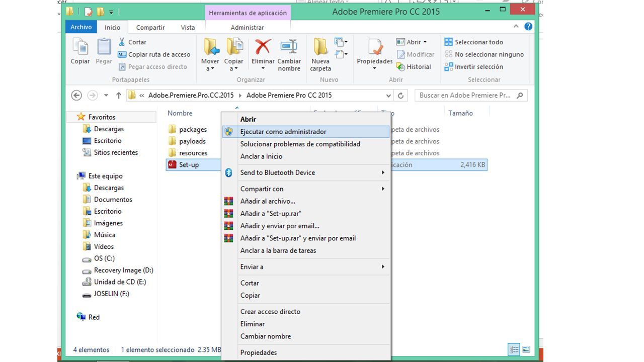Open the Compartir con submenu
The height and width of the screenshot is (362, 644).
click(x=306, y=189)
